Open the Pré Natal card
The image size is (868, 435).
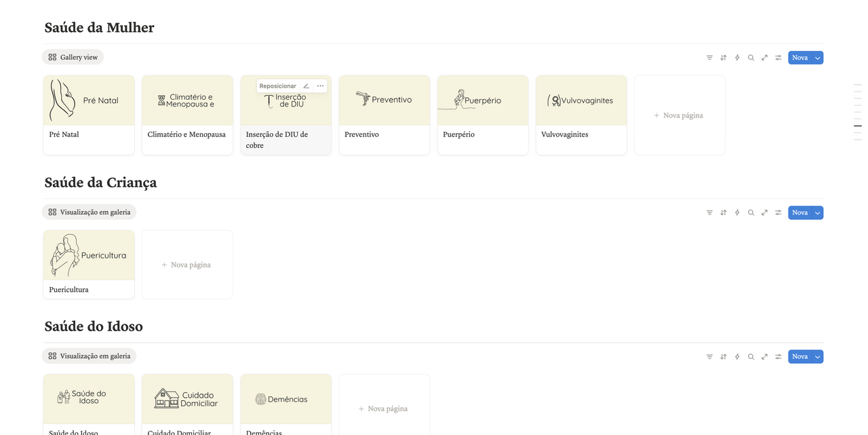click(x=89, y=115)
